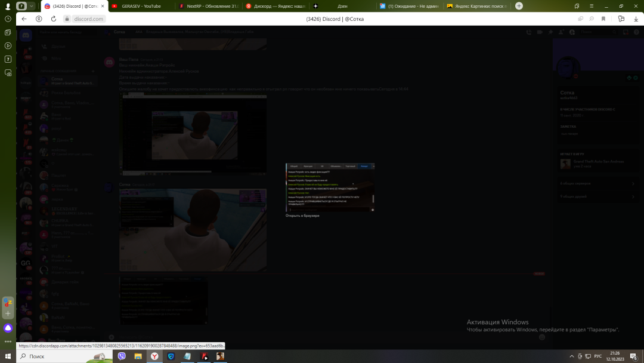This screenshot has width=644, height=363.
Task: Open the Yandex Browser hamburger menu
Action: [x=592, y=6]
